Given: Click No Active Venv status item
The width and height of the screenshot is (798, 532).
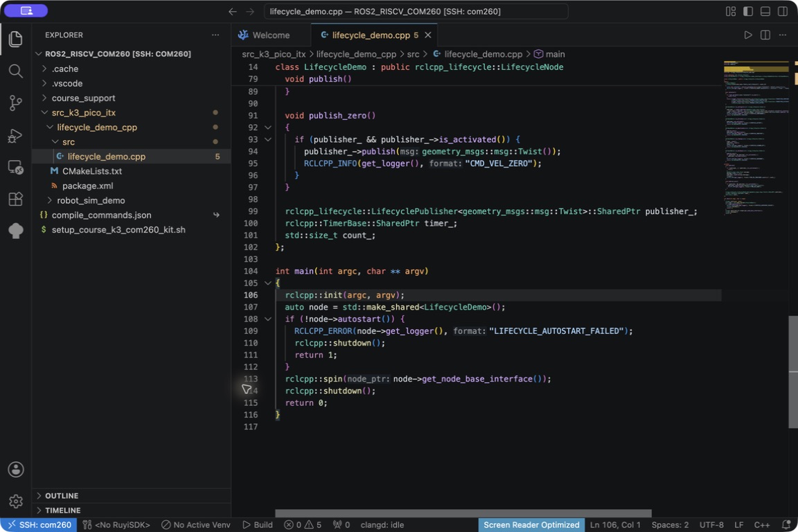Looking at the screenshot, I should click(196, 525).
